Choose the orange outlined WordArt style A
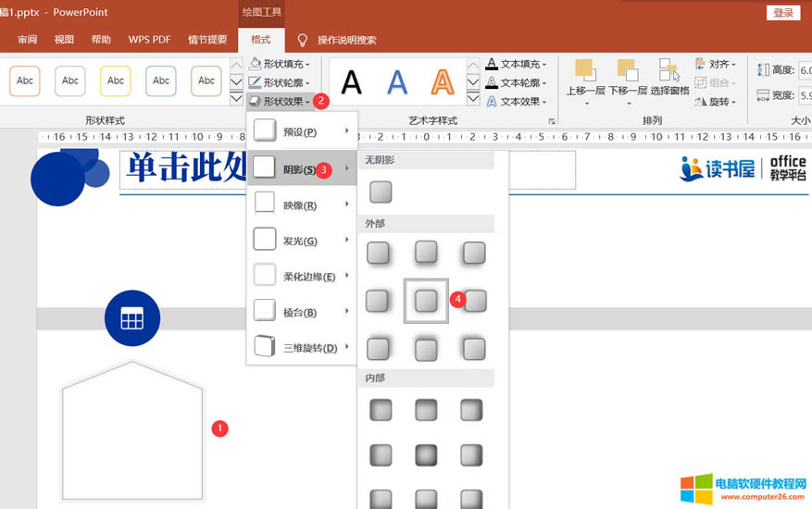Viewport: 812px width, 509px height. click(x=443, y=82)
